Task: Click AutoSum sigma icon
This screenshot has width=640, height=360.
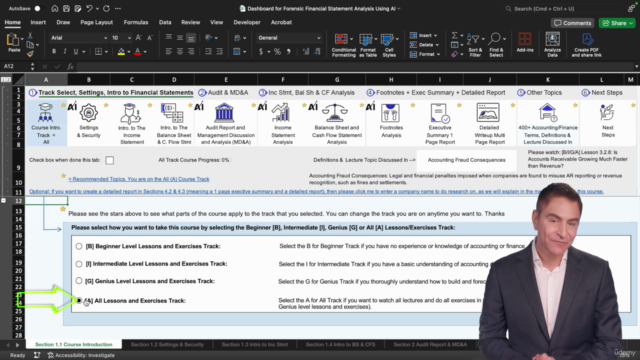Action: pyautogui.click(x=454, y=36)
